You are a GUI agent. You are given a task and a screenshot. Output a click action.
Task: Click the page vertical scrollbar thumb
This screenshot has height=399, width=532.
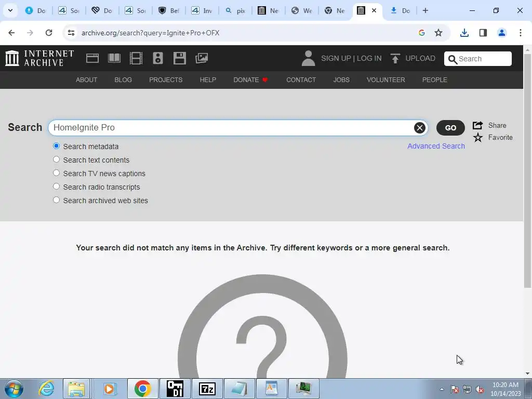click(x=528, y=170)
